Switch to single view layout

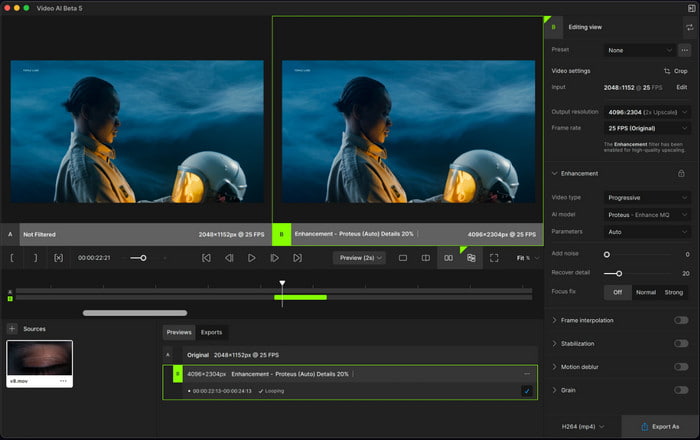point(403,258)
